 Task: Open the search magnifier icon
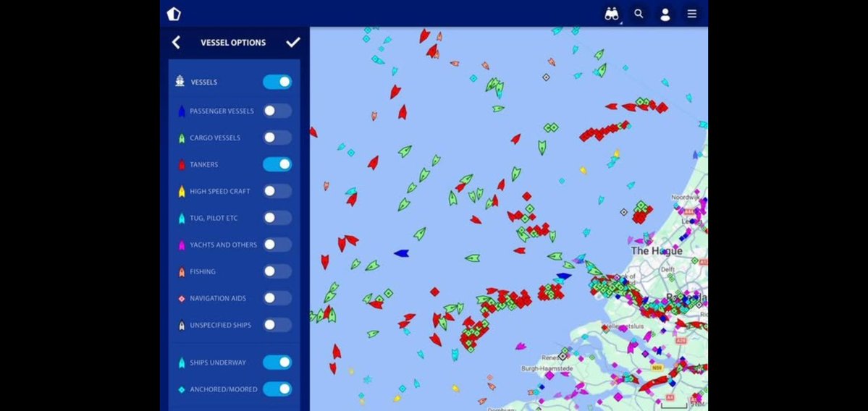click(x=639, y=14)
